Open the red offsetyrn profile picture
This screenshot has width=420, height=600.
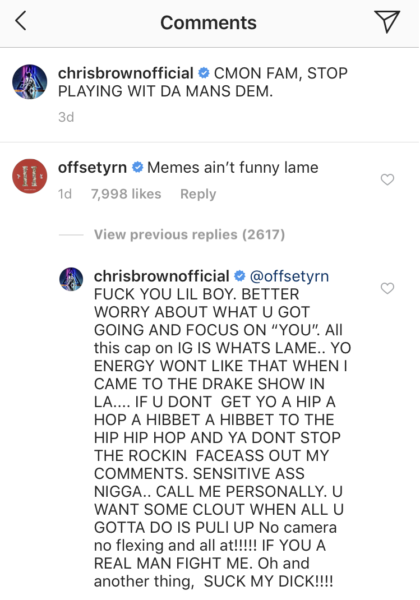(x=30, y=176)
